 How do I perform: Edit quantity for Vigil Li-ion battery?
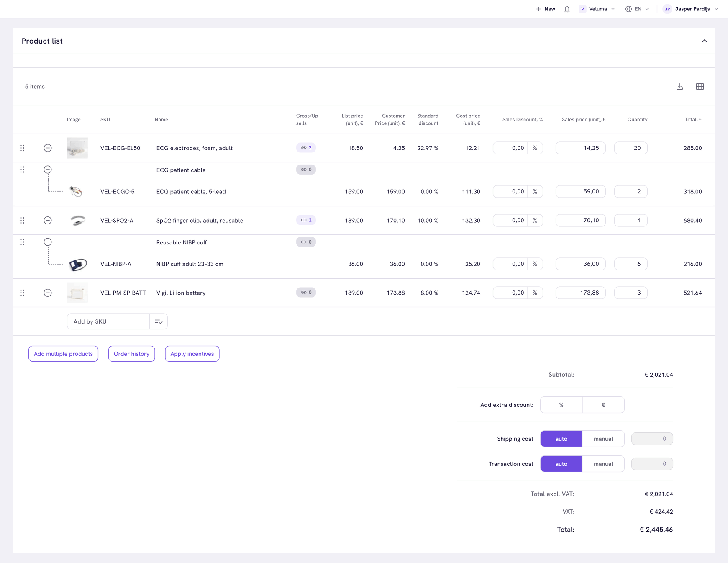click(x=631, y=293)
